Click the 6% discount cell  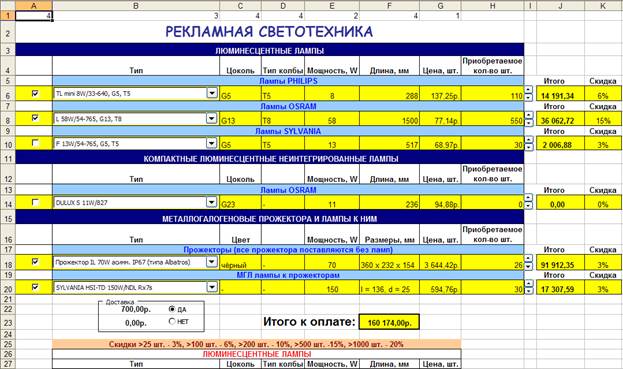tap(603, 94)
